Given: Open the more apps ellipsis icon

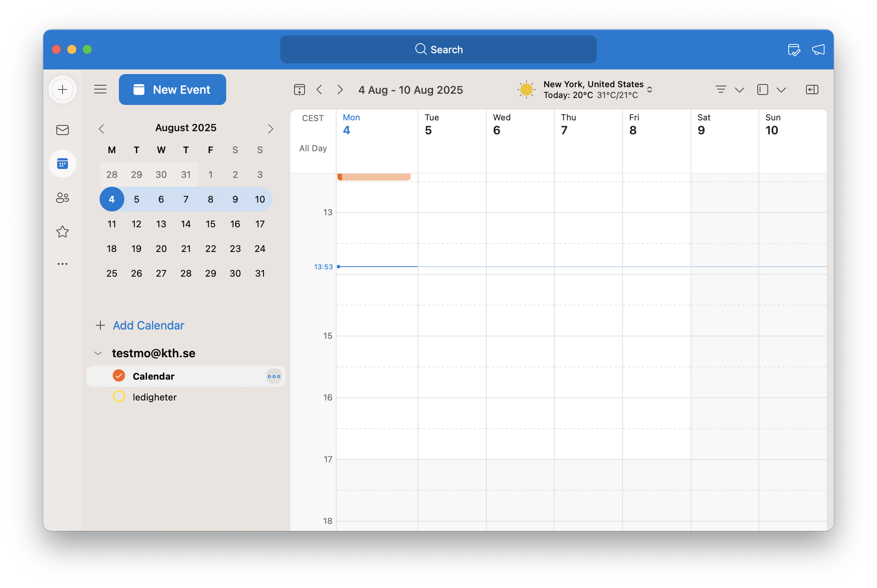Looking at the screenshot, I should click(63, 264).
